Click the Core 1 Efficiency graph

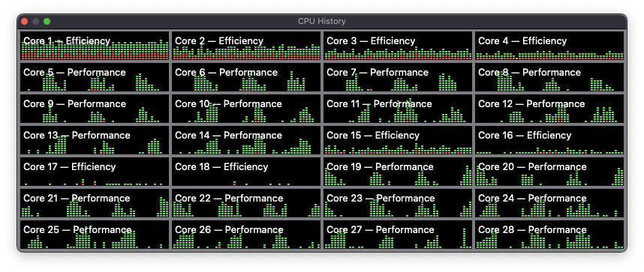95,46
